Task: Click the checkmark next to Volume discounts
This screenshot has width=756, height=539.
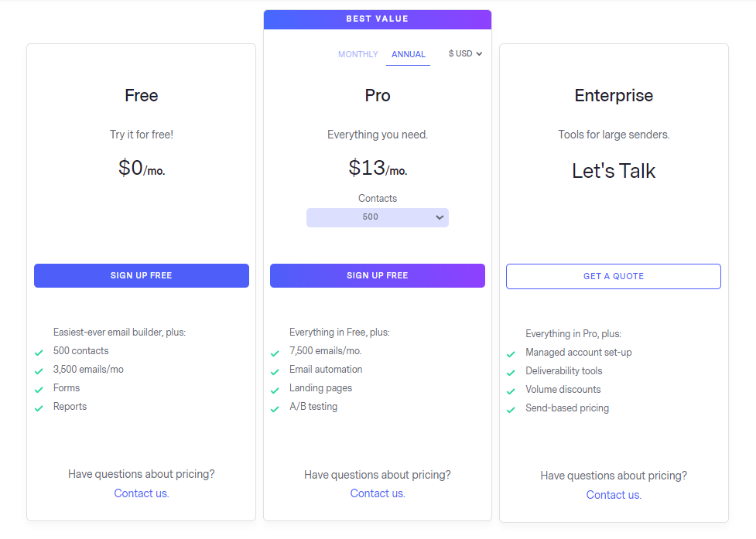Action: click(x=511, y=391)
